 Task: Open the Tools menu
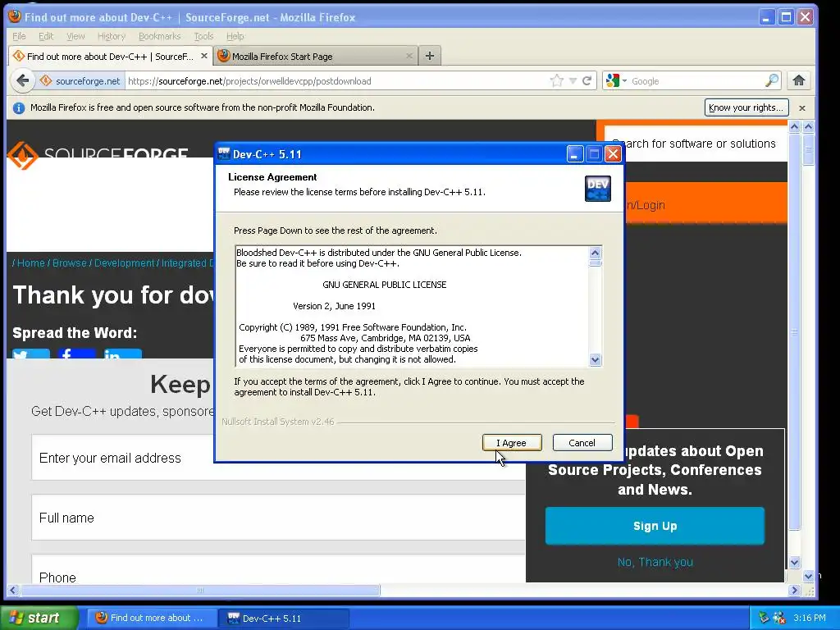(203, 36)
